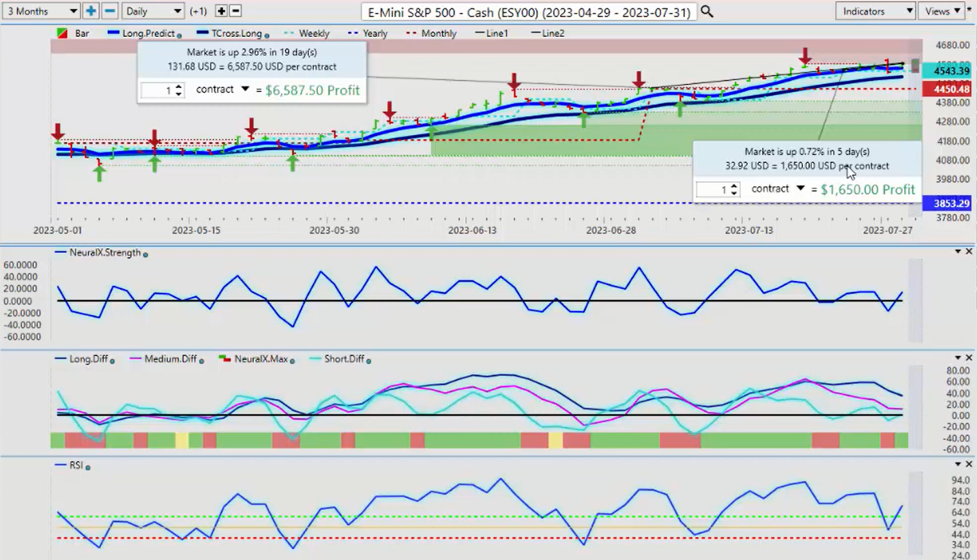
Task: Click the Bar legend color icon
Action: pyautogui.click(x=61, y=33)
